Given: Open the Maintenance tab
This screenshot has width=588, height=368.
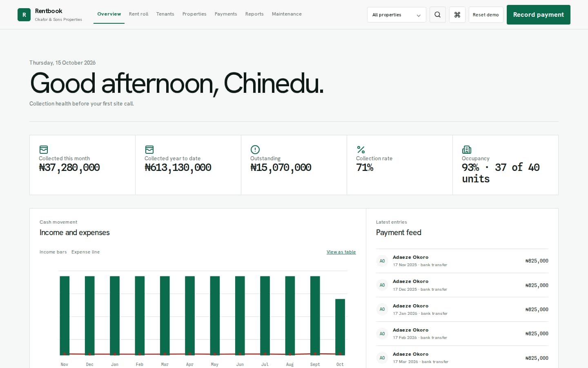Looking at the screenshot, I should [287, 14].
